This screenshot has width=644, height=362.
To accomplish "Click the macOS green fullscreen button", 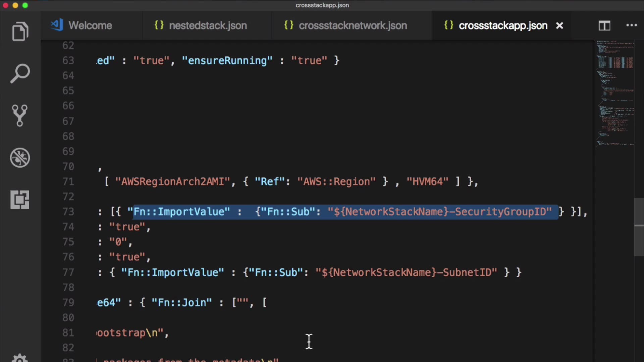I will (x=25, y=5).
